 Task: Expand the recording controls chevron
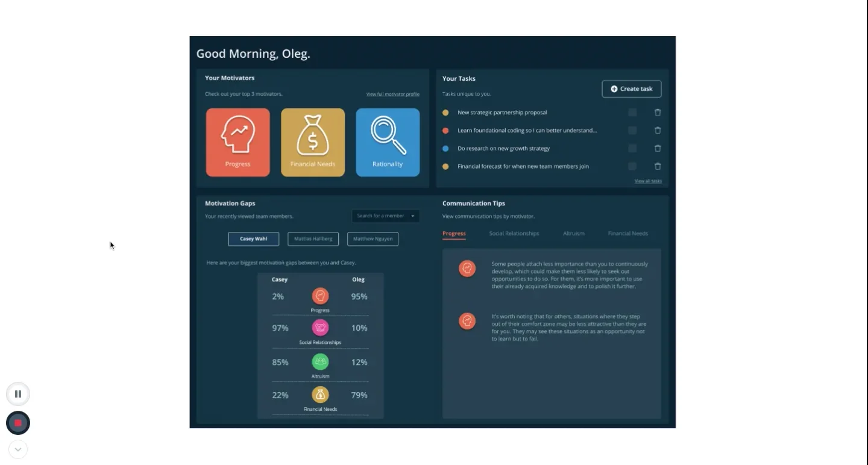click(x=18, y=449)
